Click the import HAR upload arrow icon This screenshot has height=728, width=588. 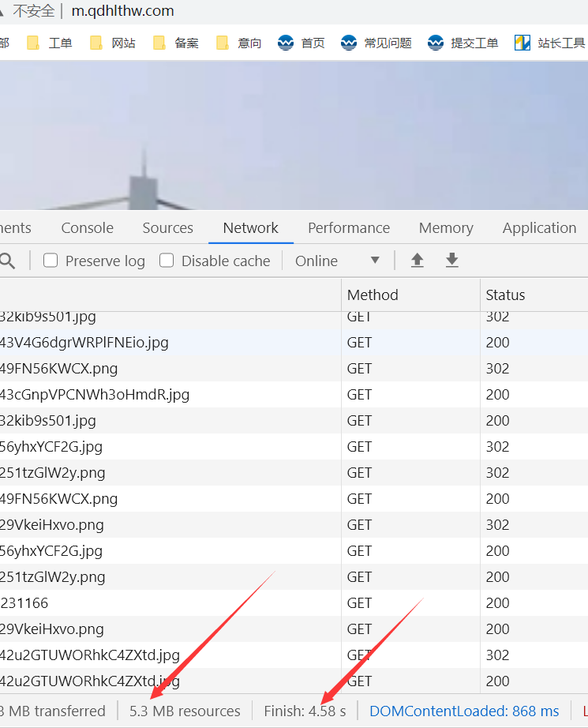pyautogui.click(x=418, y=261)
